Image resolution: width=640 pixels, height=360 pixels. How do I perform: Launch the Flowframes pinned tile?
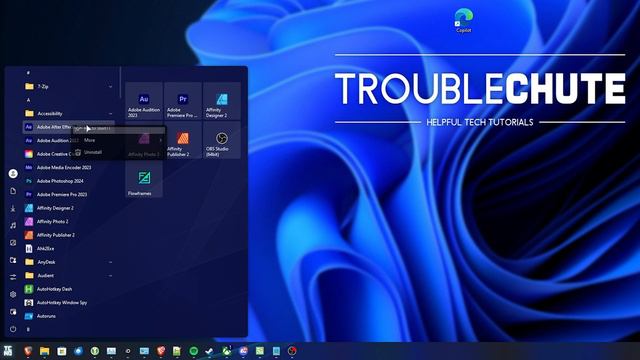click(144, 179)
